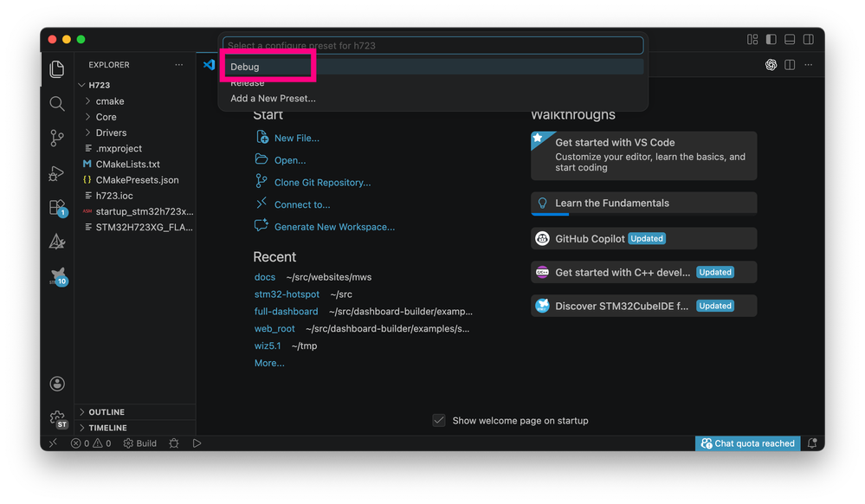Click the launch play icon in status bar
This screenshot has height=504, width=865.
[197, 443]
